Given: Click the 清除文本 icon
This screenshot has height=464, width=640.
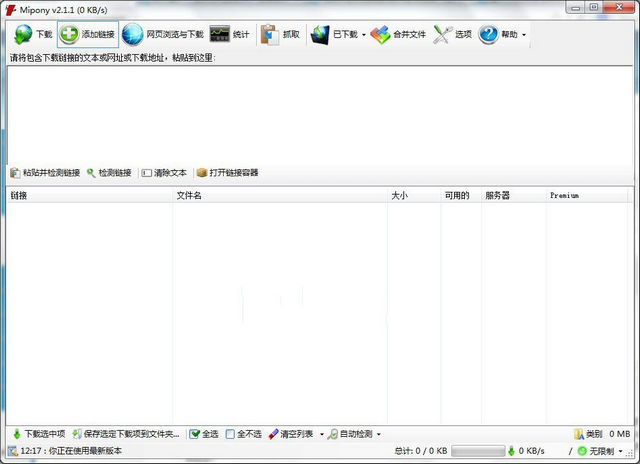Looking at the screenshot, I should [146, 173].
